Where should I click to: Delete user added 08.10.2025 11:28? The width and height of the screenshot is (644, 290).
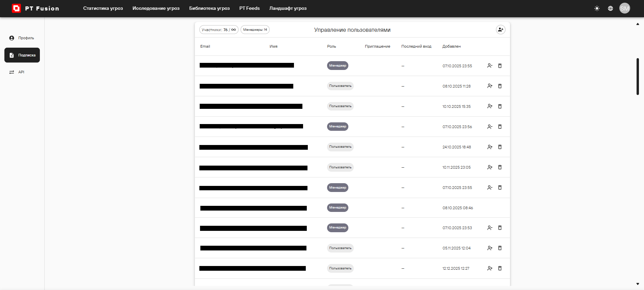pyautogui.click(x=500, y=86)
